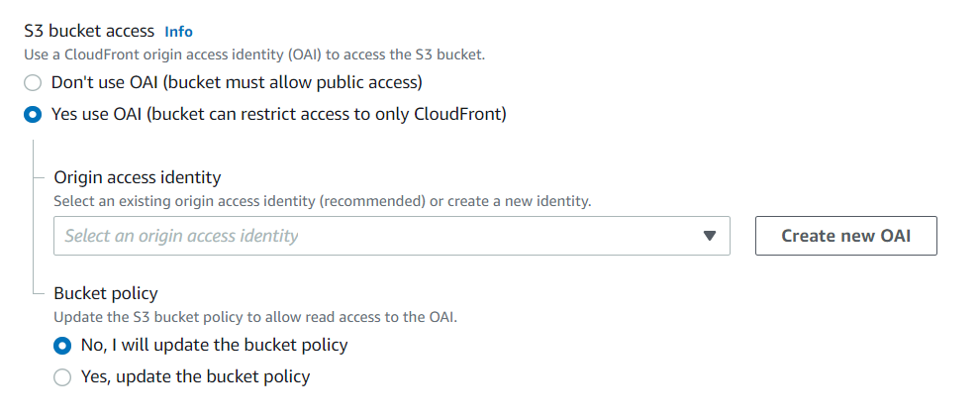
Task: Click the "S3 bucket access" section title
Action: click(89, 31)
